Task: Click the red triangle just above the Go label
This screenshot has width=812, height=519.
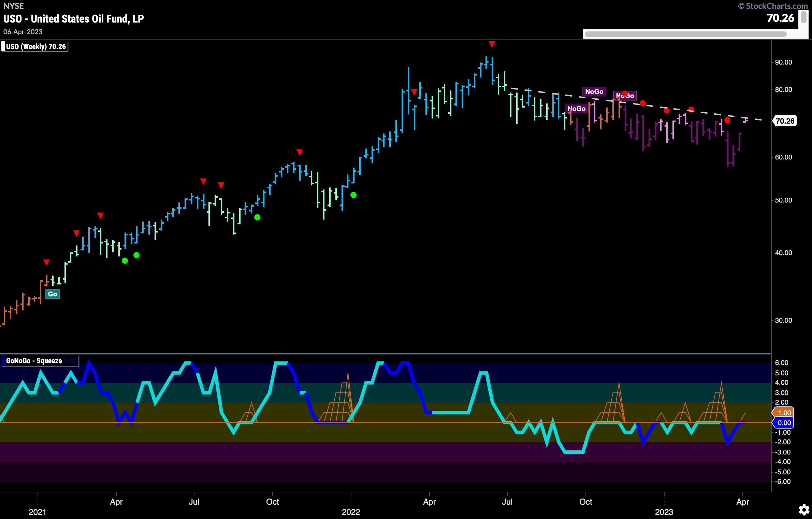Action: tap(46, 263)
